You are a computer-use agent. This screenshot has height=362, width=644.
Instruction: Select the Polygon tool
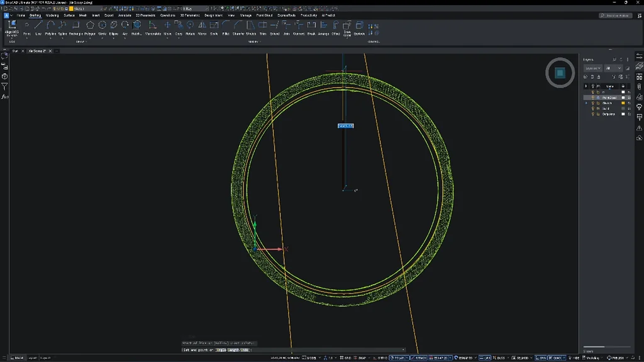click(90, 28)
